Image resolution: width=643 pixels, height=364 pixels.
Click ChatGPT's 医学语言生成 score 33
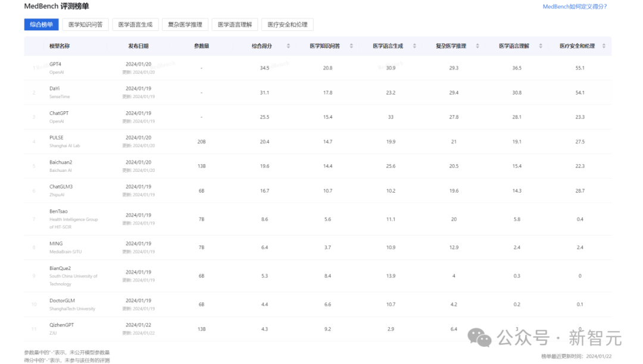click(391, 117)
